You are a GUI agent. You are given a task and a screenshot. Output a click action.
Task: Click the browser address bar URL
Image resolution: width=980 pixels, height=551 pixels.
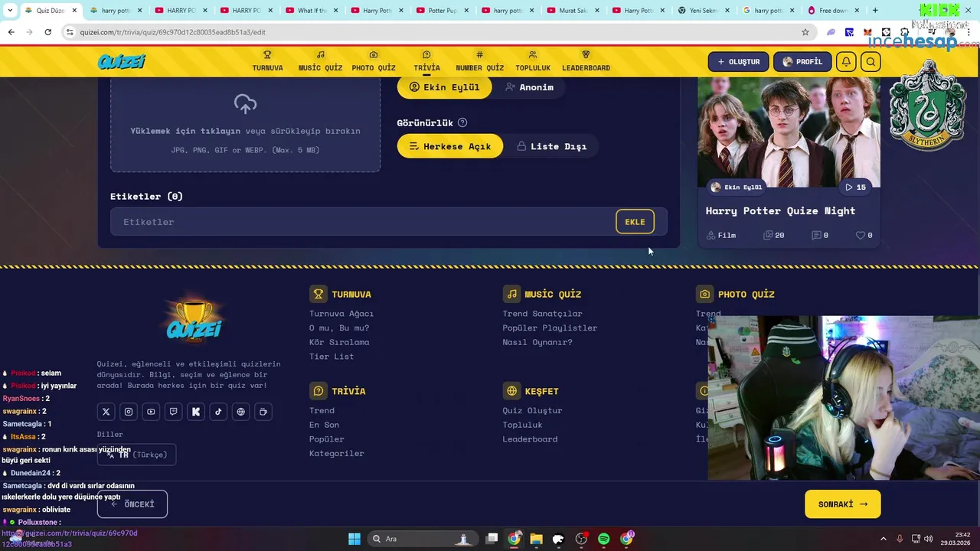point(171,32)
